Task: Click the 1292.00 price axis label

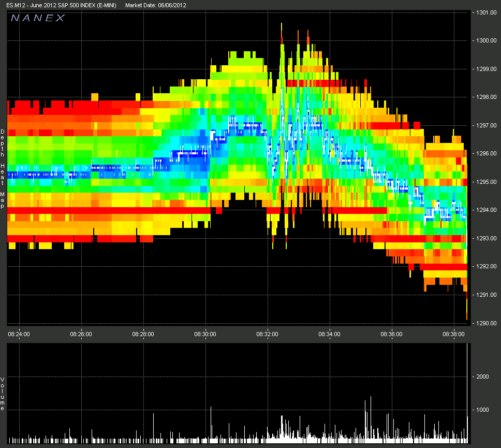Action: (487, 266)
